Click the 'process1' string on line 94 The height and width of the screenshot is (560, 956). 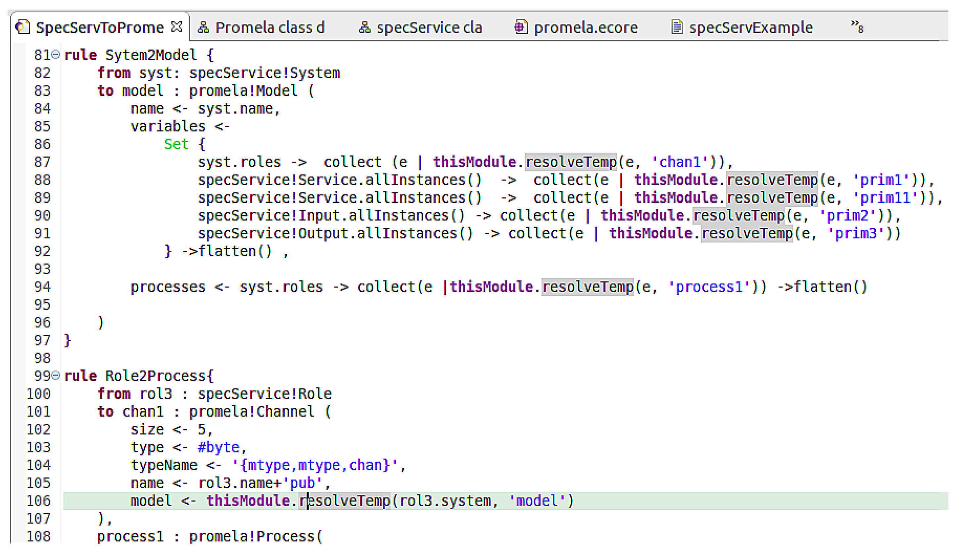[x=709, y=287]
